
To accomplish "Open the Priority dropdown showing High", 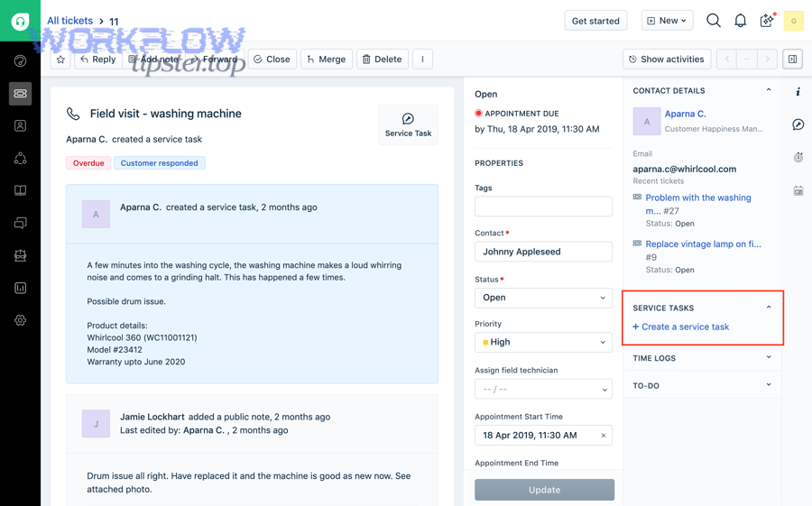I will (543, 343).
